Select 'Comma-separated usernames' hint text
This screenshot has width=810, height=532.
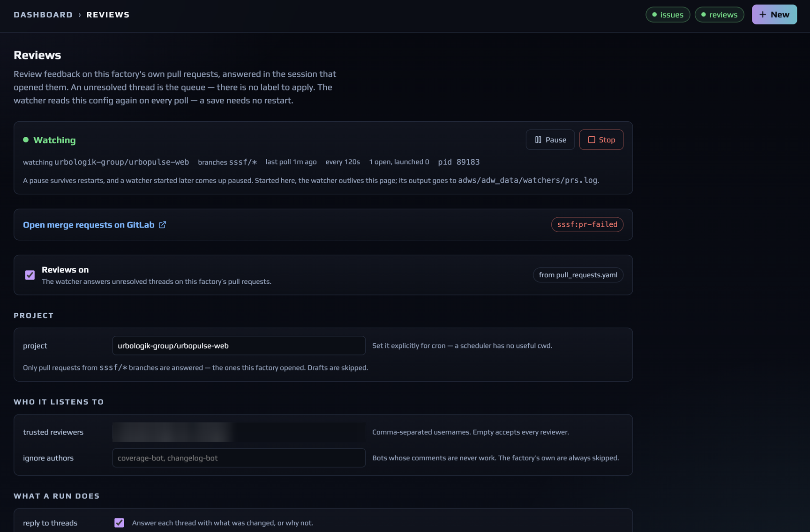(471, 432)
